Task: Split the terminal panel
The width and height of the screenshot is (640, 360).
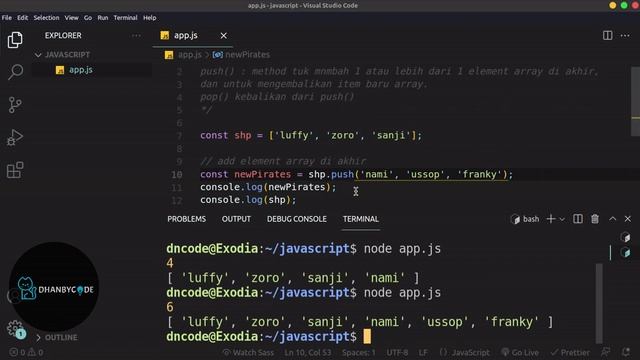Action: 578,219
